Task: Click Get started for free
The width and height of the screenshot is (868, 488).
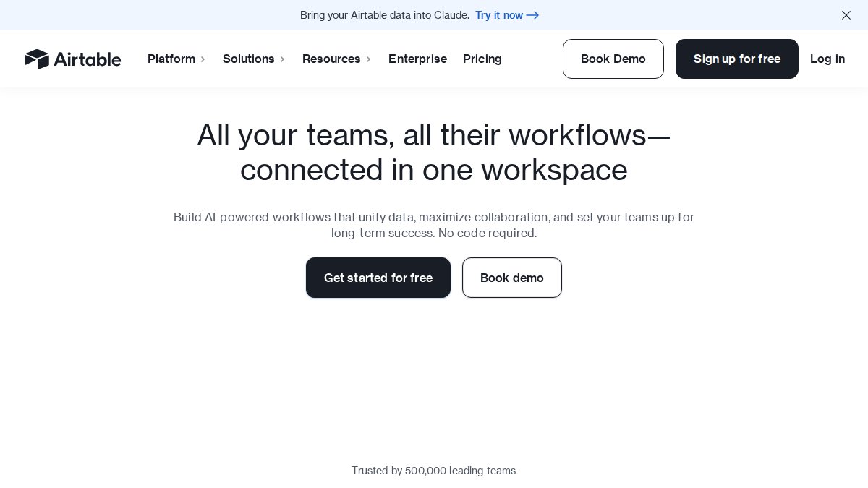Action: [378, 278]
